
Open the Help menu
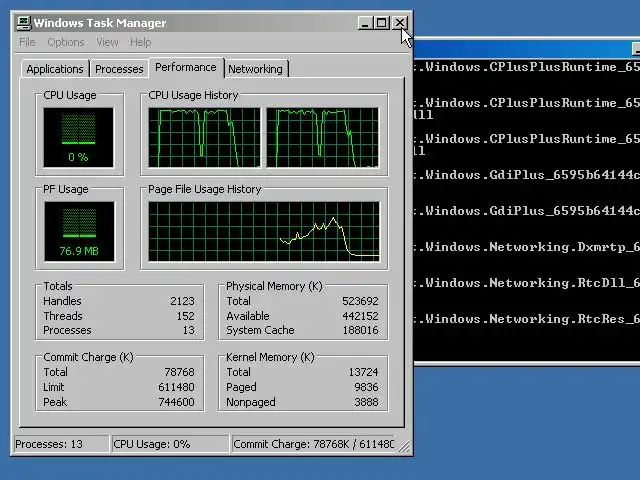(x=140, y=42)
